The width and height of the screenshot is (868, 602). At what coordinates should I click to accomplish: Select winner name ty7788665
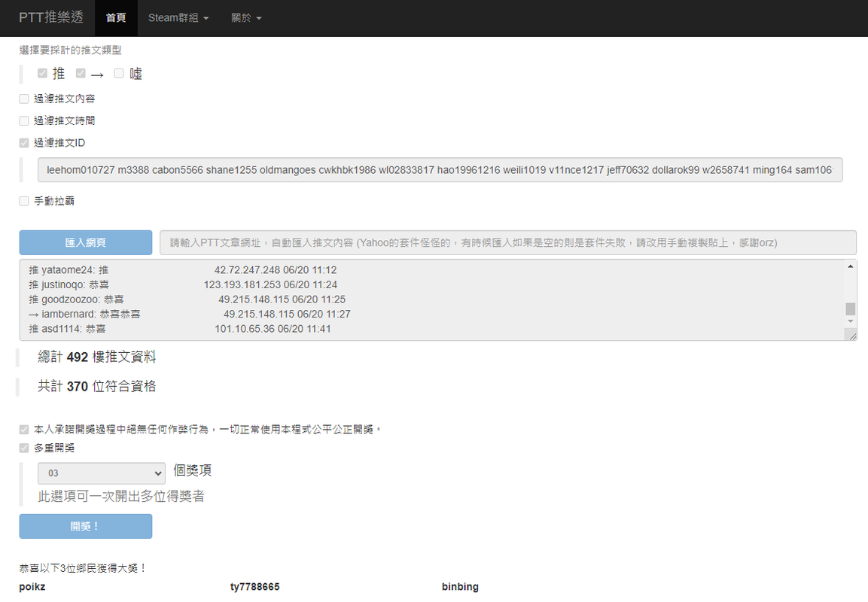pyautogui.click(x=254, y=586)
